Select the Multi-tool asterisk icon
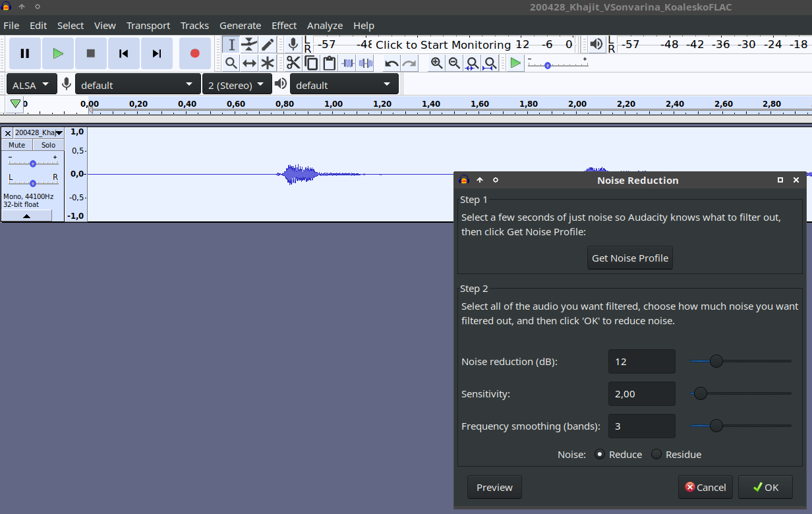This screenshot has width=812, height=514. 267,63
